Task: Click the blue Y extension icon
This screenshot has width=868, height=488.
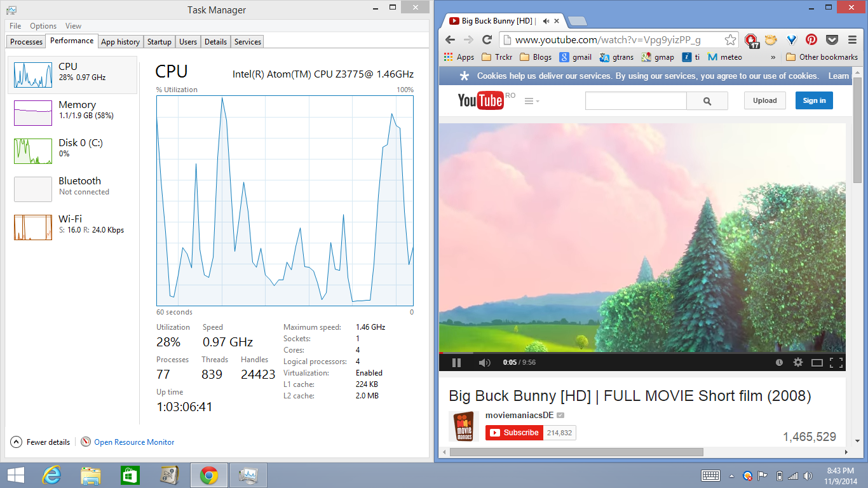Action: click(791, 39)
